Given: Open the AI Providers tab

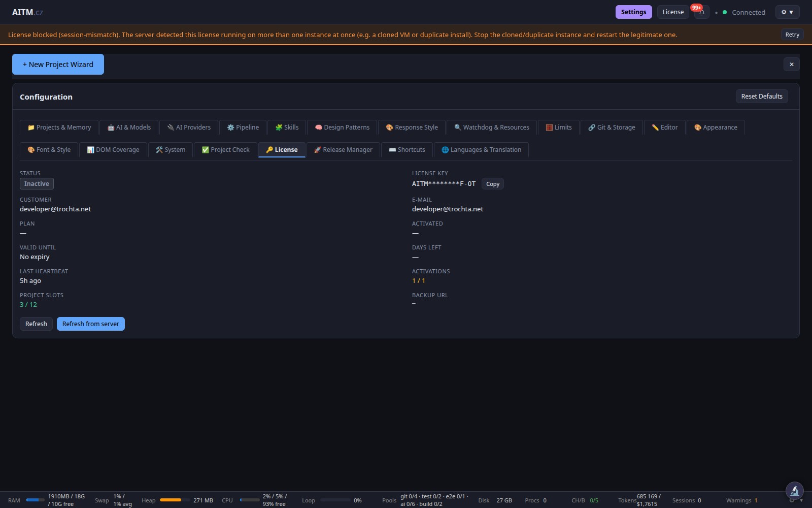Looking at the screenshot, I should click(189, 128).
